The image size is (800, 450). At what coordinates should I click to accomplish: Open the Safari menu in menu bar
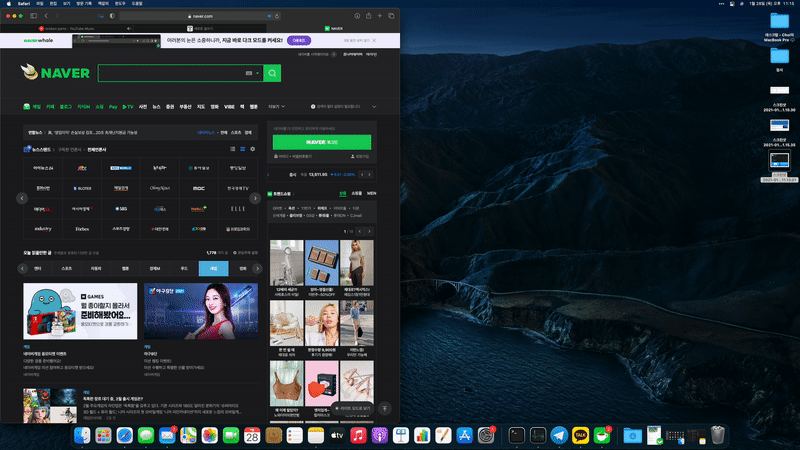24,3
